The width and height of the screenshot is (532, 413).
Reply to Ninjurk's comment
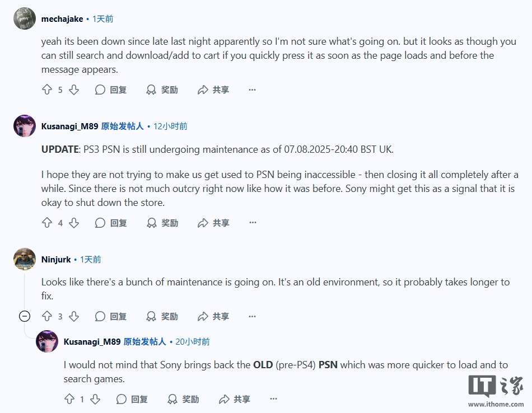[111, 316]
